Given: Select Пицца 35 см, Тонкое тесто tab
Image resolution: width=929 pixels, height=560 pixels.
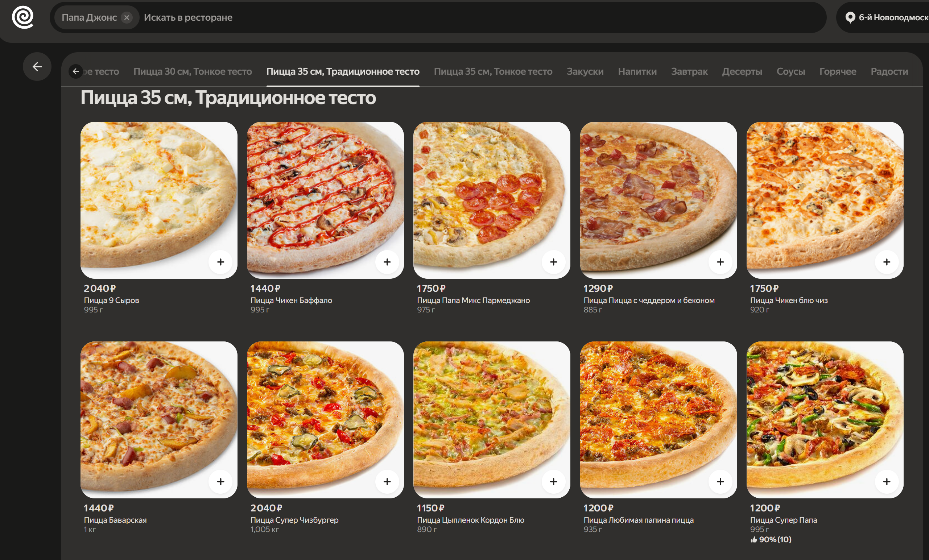Looking at the screenshot, I should coord(493,71).
